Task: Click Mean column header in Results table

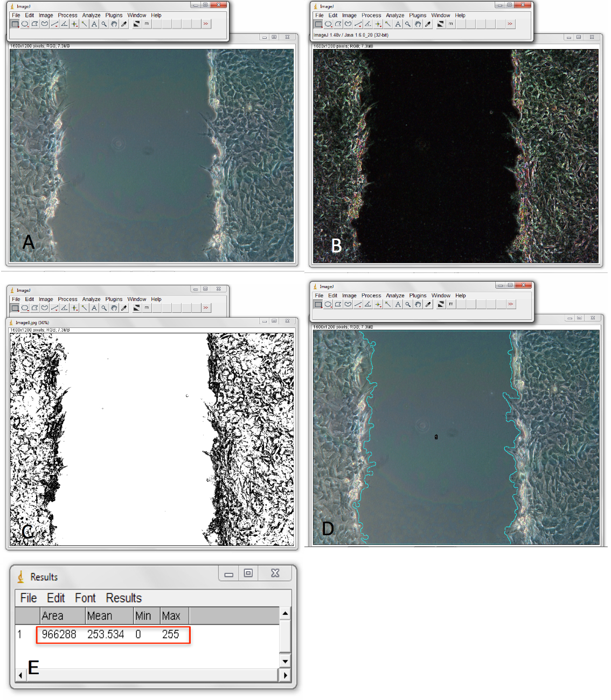Action: click(109, 616)
